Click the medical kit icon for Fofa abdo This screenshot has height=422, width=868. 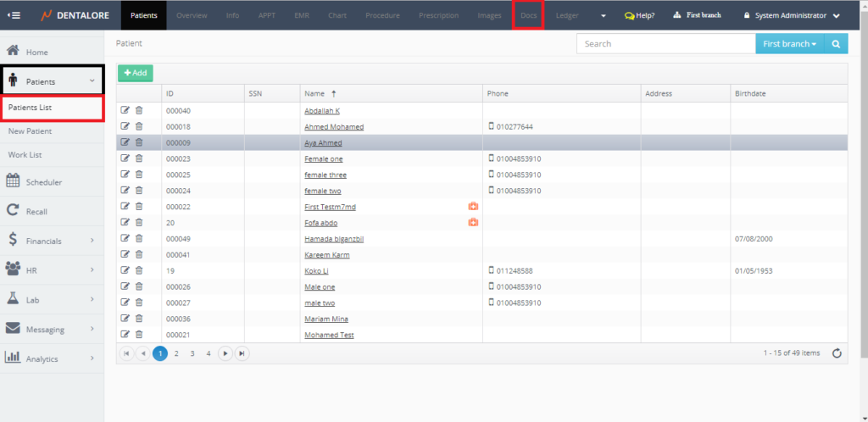(473, 222)
